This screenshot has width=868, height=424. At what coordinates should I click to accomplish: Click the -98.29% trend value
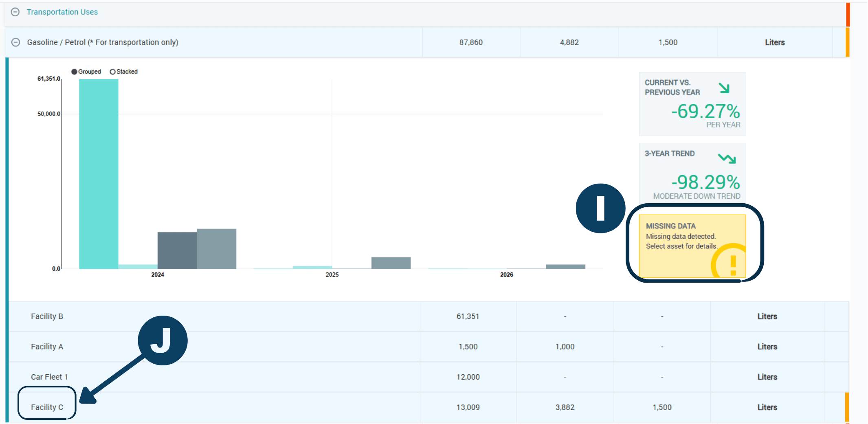(x=705, y=182)
